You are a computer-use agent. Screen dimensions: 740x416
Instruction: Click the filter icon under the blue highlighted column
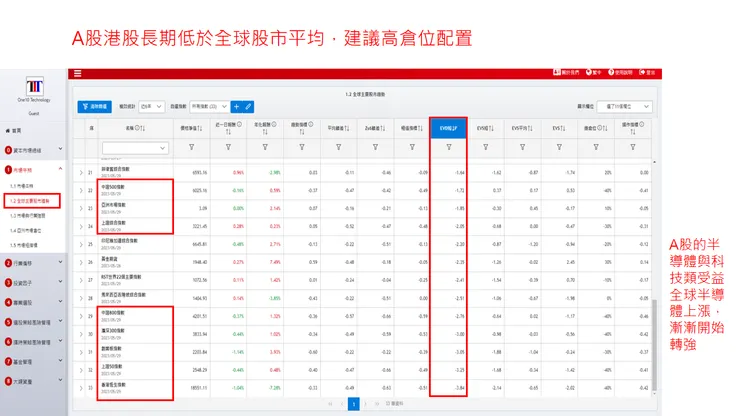pos(449,147)
